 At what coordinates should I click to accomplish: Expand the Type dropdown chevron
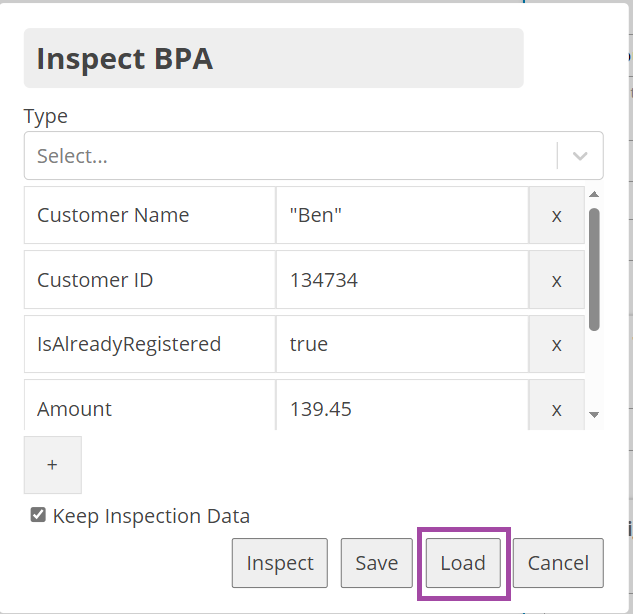tap(580, 156)
